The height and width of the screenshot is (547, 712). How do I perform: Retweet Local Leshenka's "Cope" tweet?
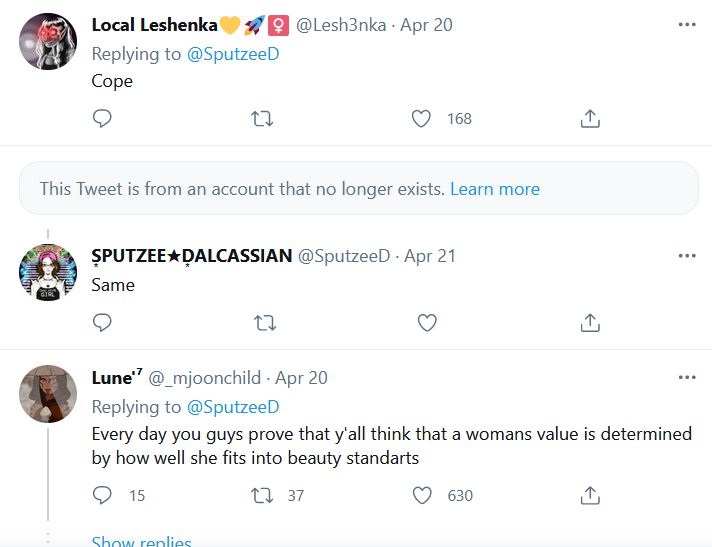coord(262,119)
